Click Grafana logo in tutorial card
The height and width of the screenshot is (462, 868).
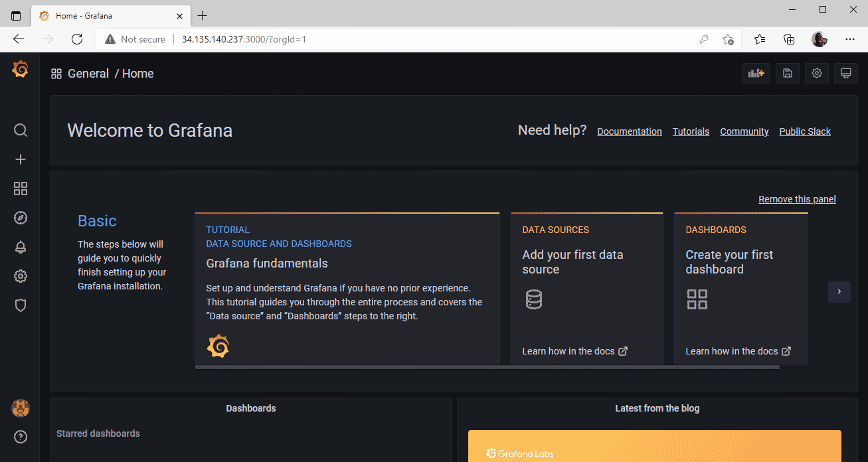[x=218, y=346]
